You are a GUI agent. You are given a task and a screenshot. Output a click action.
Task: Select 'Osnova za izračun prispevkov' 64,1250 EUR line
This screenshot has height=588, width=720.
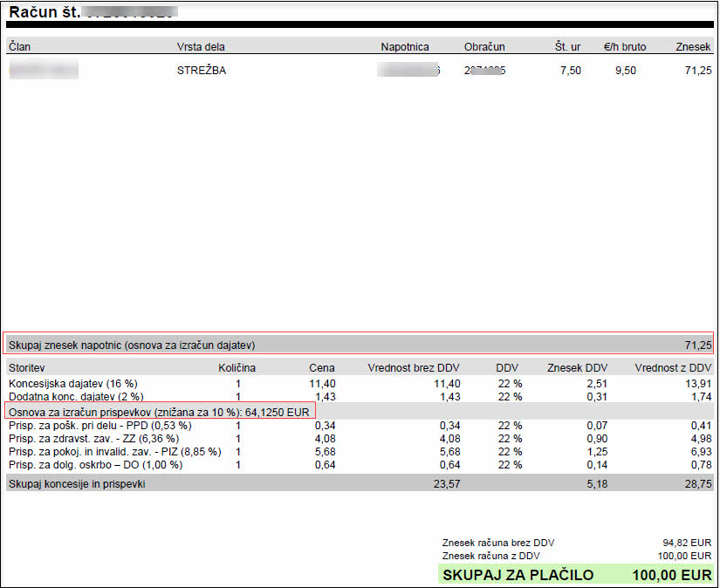point(159,412)
